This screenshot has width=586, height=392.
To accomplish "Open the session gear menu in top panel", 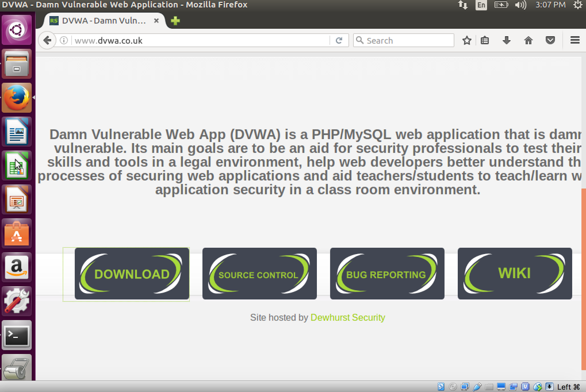I will pyautogui.click(x=578, y=5).
